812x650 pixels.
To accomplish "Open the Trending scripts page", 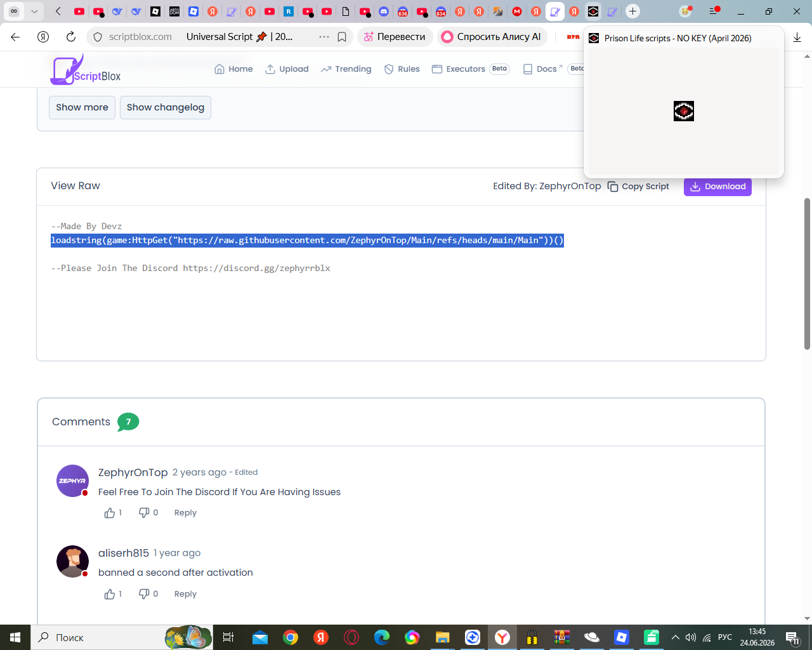I will pos(346,69).
